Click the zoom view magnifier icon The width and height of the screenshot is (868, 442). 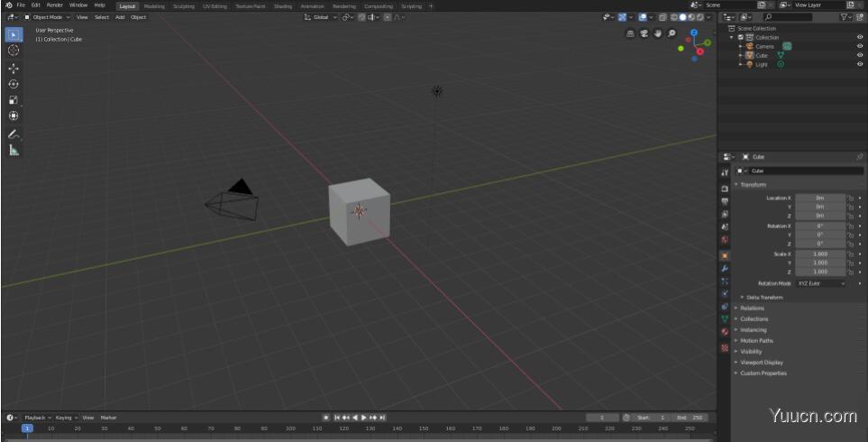point(672,33)
